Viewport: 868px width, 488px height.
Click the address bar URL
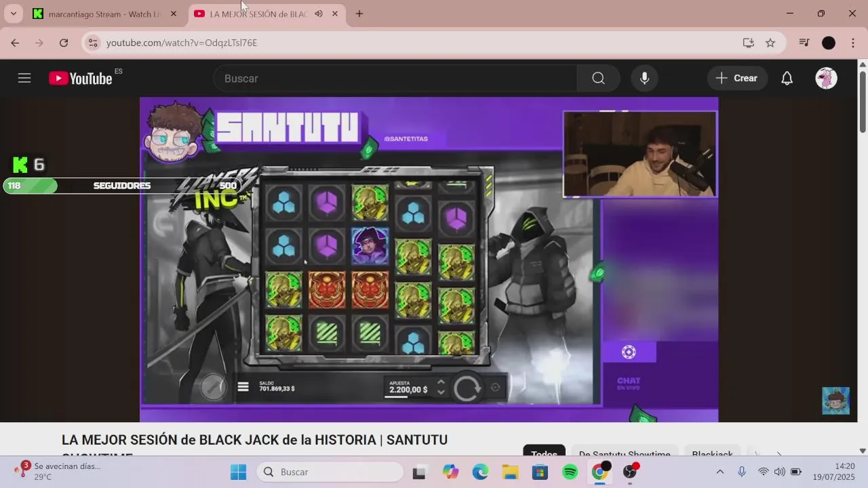click(182, 43)
